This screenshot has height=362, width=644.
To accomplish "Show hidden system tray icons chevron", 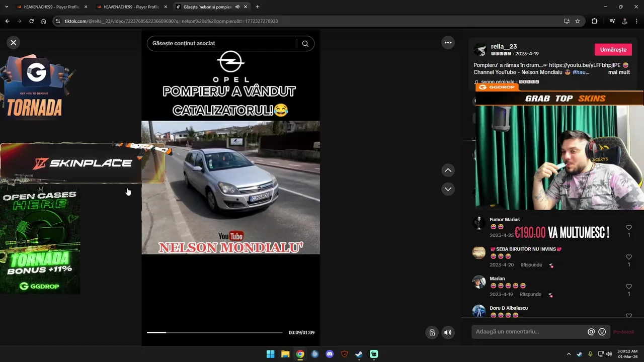I will pyautogui.click(x=569, y=354).
